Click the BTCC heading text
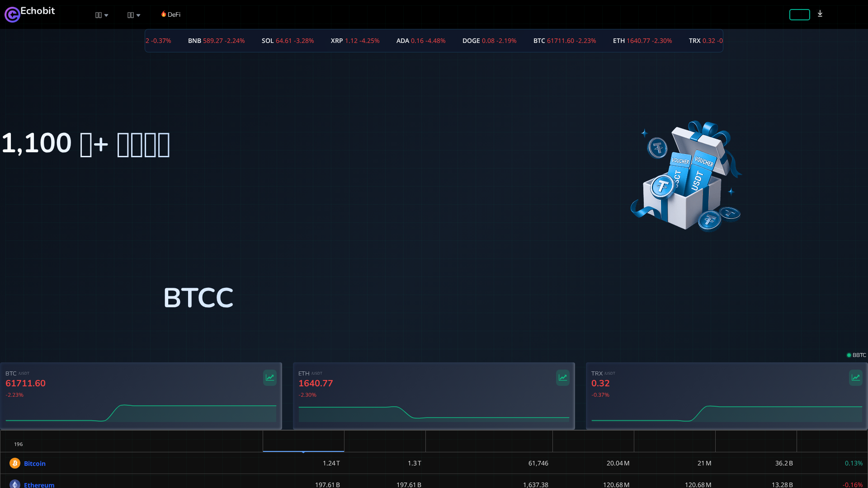This screenshot has width=868, height=488. (198, 298)
